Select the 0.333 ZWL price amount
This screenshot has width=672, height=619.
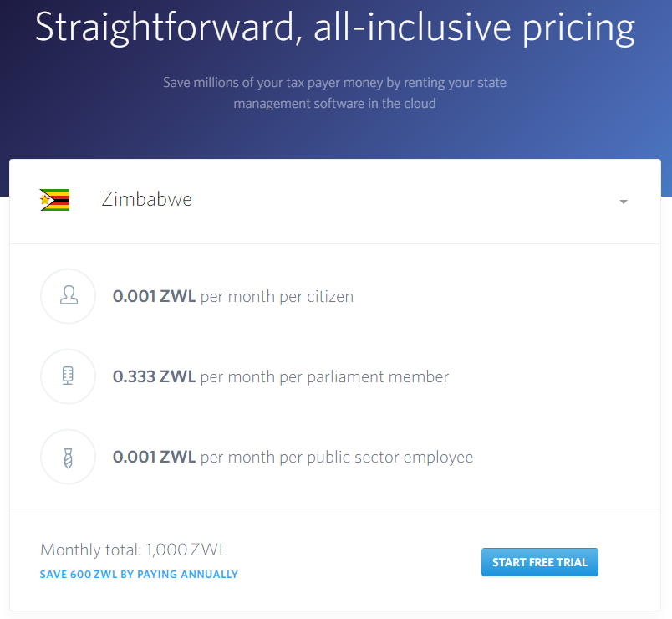pyautogui.click(x=154, y=376)
